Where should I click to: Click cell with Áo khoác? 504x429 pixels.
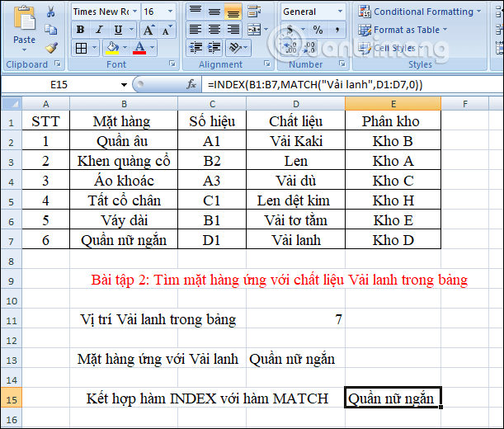click(x=124, y=181)
